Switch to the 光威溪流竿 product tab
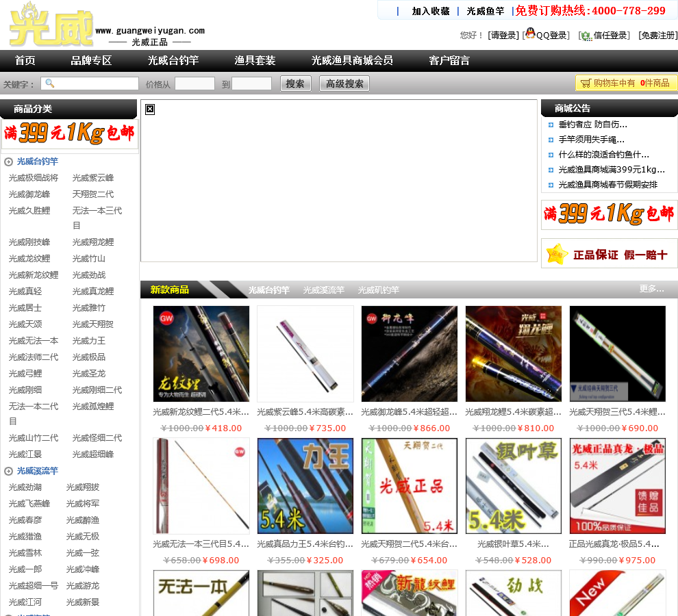The width and height of the screenshot is (678, 616). [323, 290]
